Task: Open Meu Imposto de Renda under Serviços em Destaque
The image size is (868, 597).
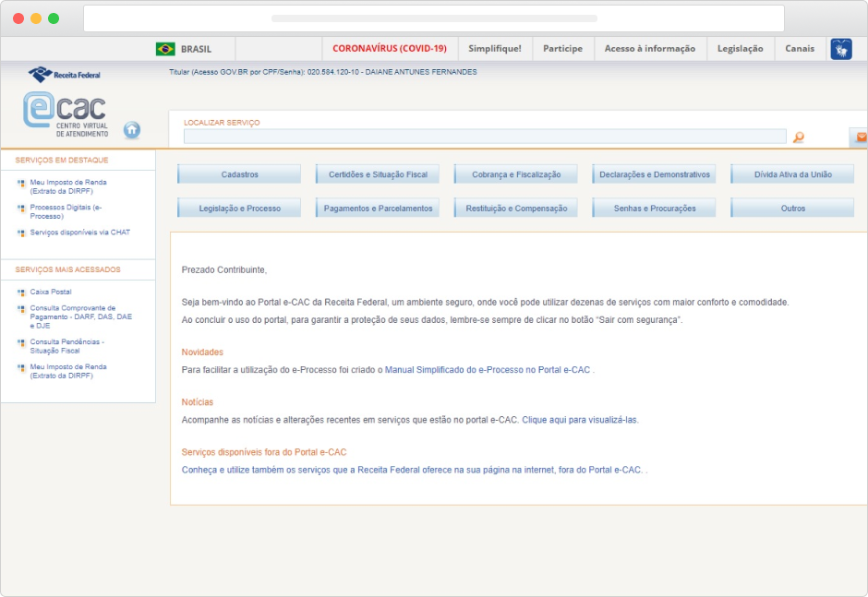Action: pyautogui.click(x=68, y=186)
